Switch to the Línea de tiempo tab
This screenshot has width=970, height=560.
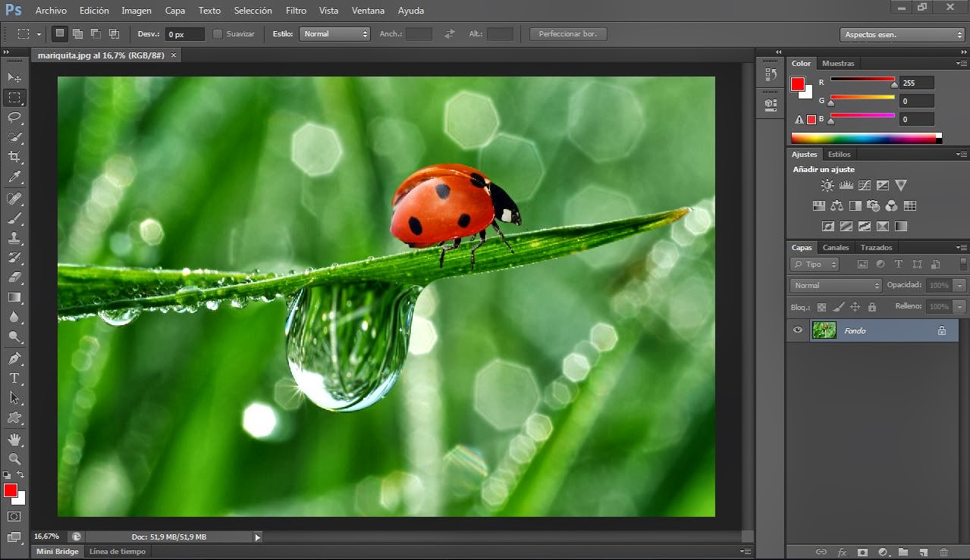(x=117, y=552)
